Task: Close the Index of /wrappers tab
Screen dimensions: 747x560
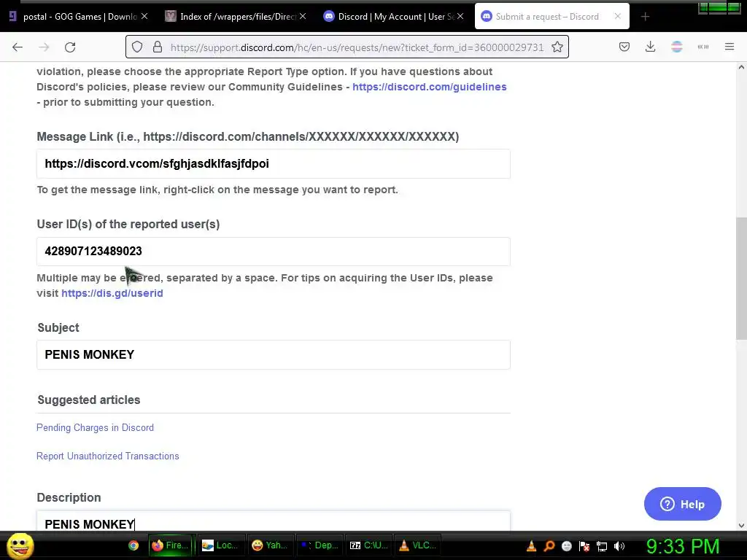Action: (x=303, y=16)
